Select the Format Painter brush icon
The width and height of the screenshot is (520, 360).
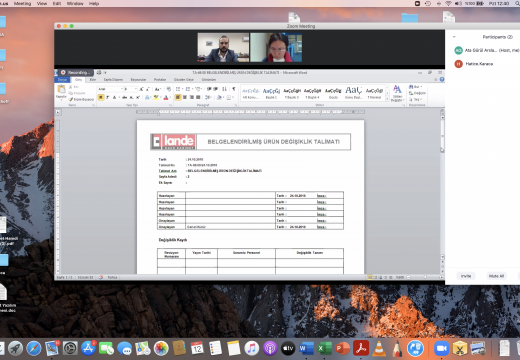tap(71, 100)
